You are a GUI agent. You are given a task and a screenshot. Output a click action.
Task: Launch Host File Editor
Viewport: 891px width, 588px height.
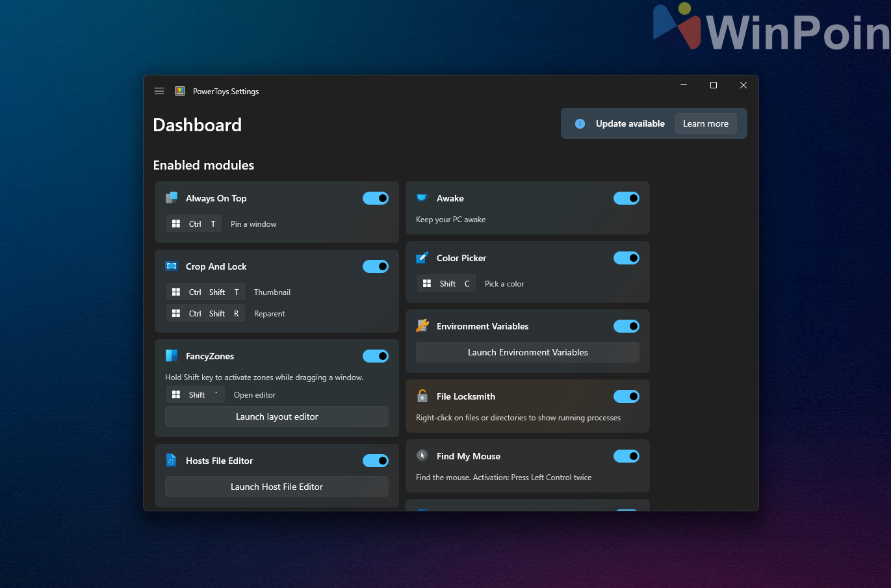(277, 487)
